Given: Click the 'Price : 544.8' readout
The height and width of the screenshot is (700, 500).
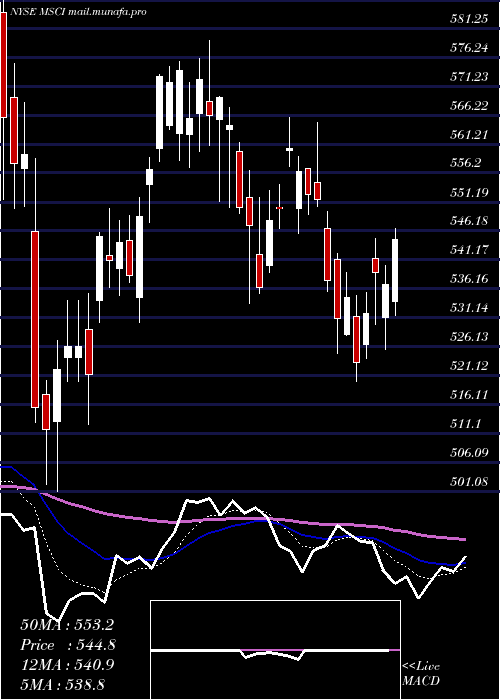Looking at the screenshot, I should [x=68, y=645].
